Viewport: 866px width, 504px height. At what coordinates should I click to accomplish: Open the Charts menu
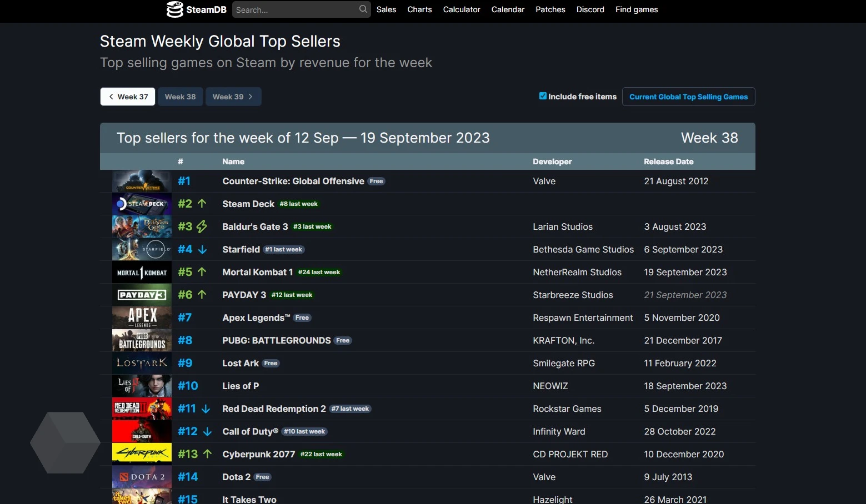pos(419,9)
